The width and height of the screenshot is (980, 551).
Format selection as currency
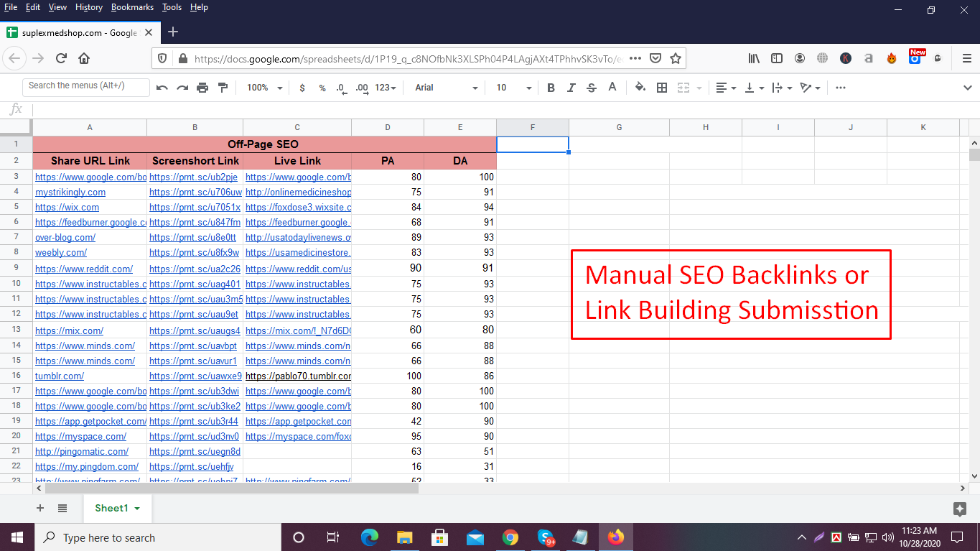click(302, 87)
